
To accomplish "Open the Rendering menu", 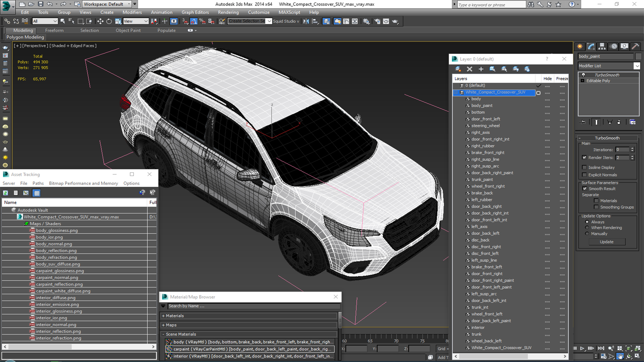I will tap(228, 12).
